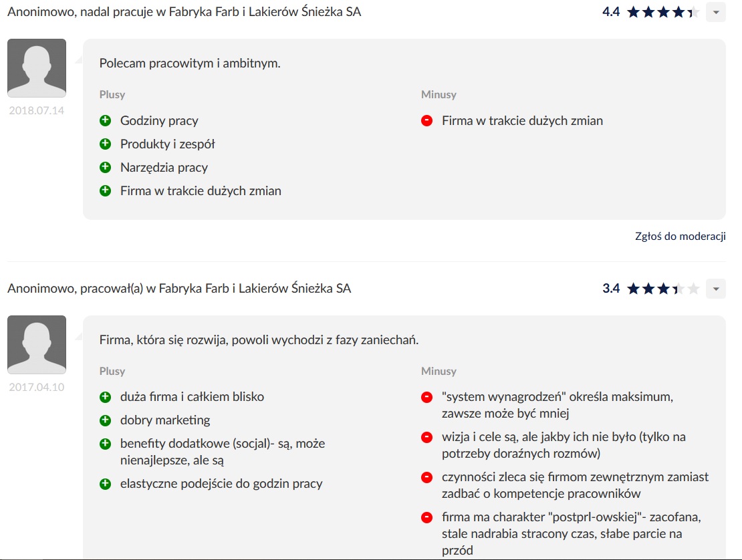Expand rating details dropdown for 4.4 review
The image size is (742, 560).
716,12
